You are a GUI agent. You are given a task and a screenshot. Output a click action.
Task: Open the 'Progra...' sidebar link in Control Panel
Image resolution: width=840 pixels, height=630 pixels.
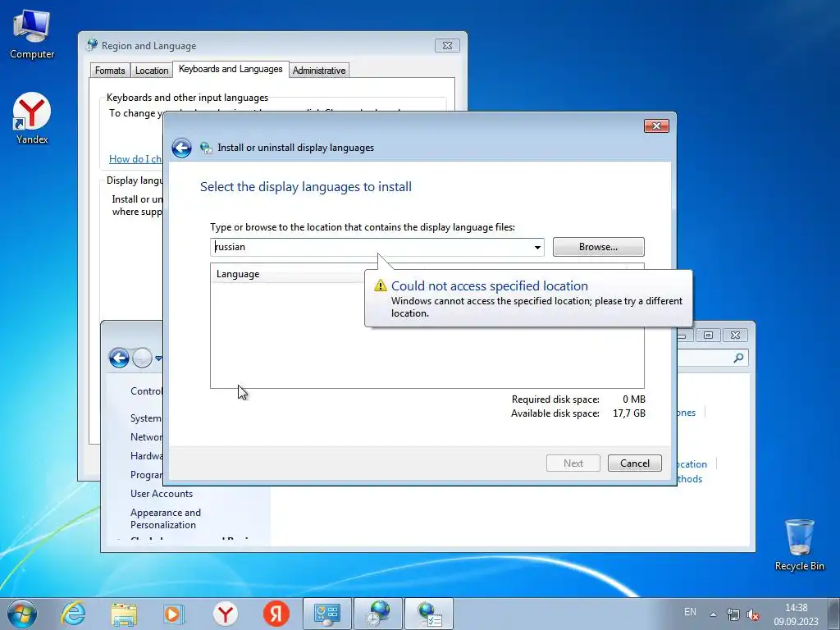[x=146, y=475]
